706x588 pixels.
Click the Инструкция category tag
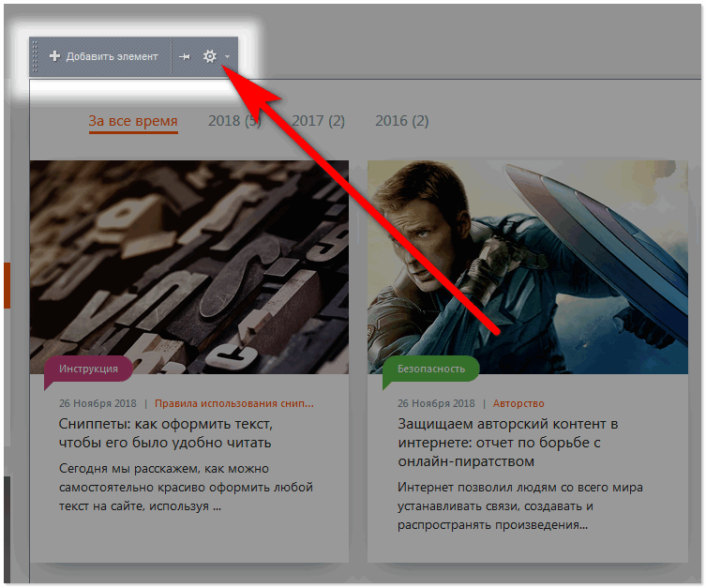[88, 369]
